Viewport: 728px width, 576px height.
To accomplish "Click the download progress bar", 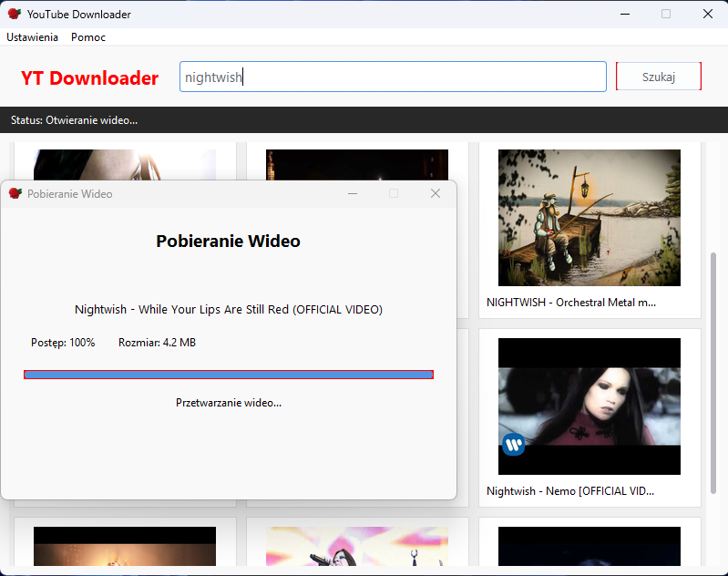I will tap(229, 375).
